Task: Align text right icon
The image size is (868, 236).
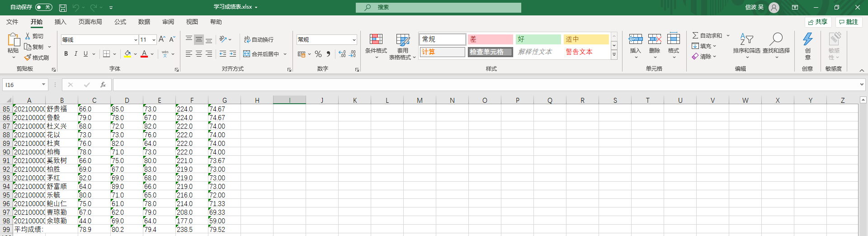Action: [209, 54]
